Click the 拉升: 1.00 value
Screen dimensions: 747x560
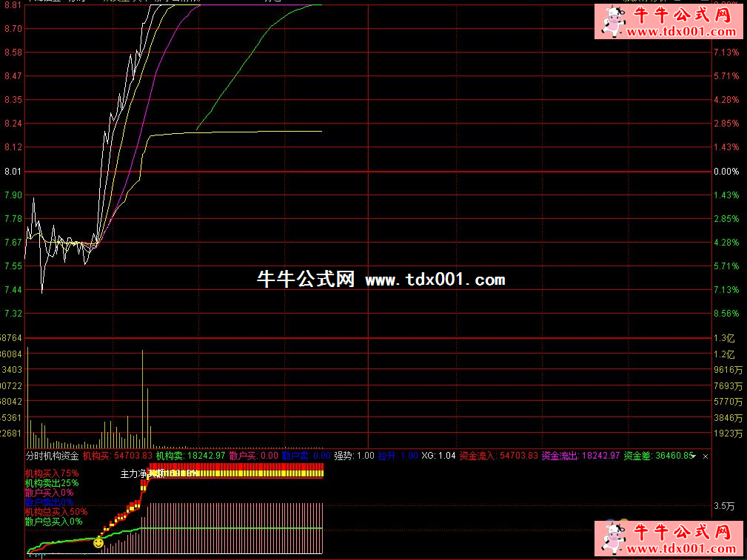tap(398, 456)
